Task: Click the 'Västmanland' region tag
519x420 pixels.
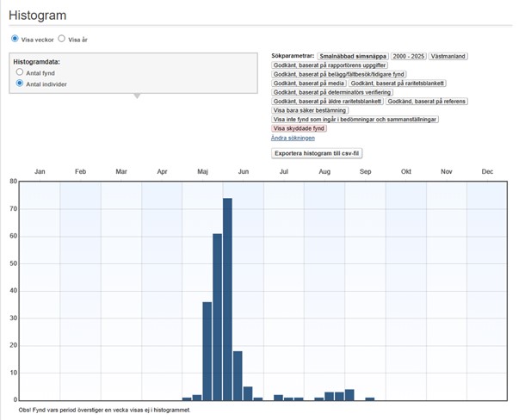Action: 448,56
